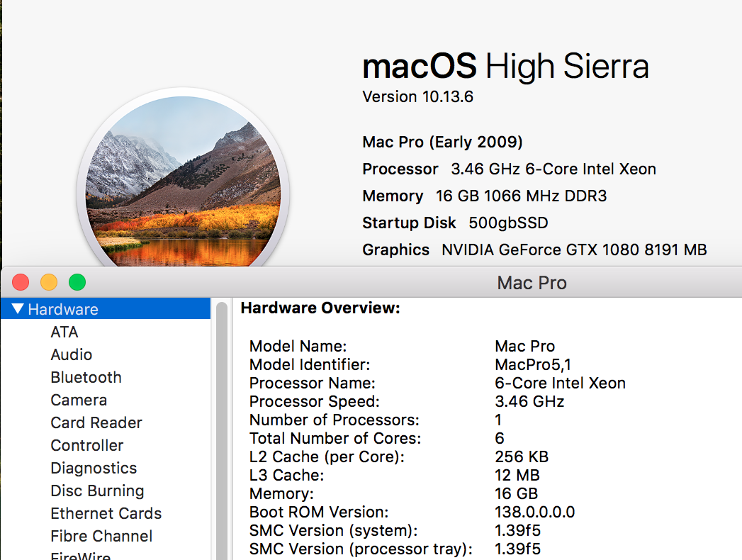
Task: Open the Diagnostics entry
Action: pyautogui.click(x=94, y=468)
